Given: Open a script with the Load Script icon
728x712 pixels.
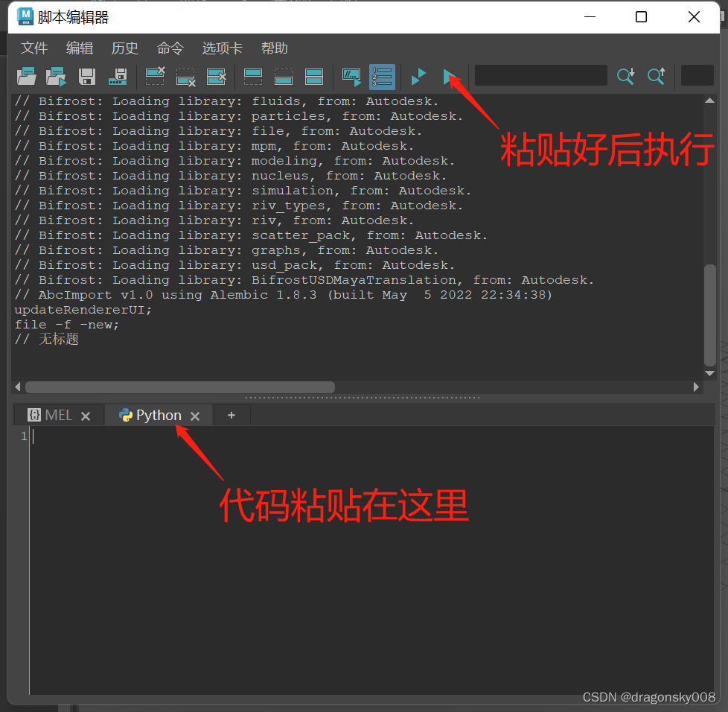Looking at the screenshot, I should click(26, 77).
